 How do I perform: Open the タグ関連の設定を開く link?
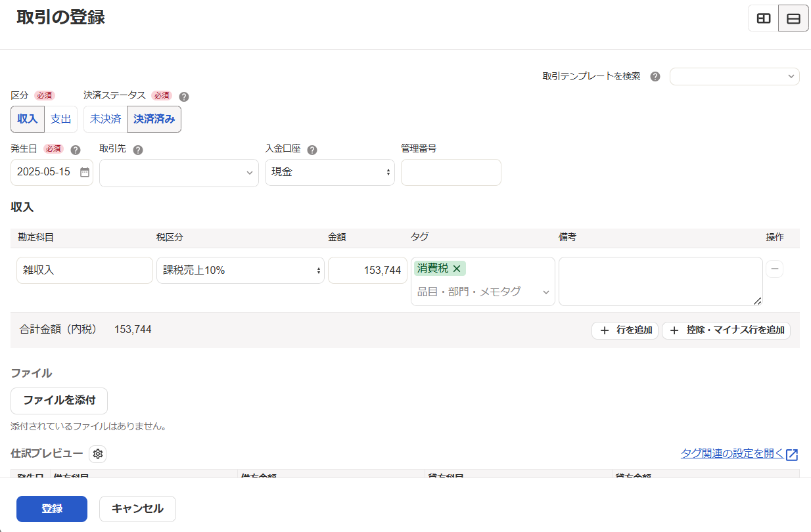click(732, 454)
